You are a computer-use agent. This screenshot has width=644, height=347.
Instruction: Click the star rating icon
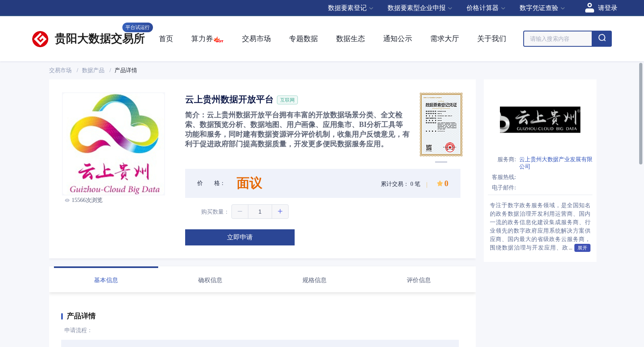click(440, 183)
